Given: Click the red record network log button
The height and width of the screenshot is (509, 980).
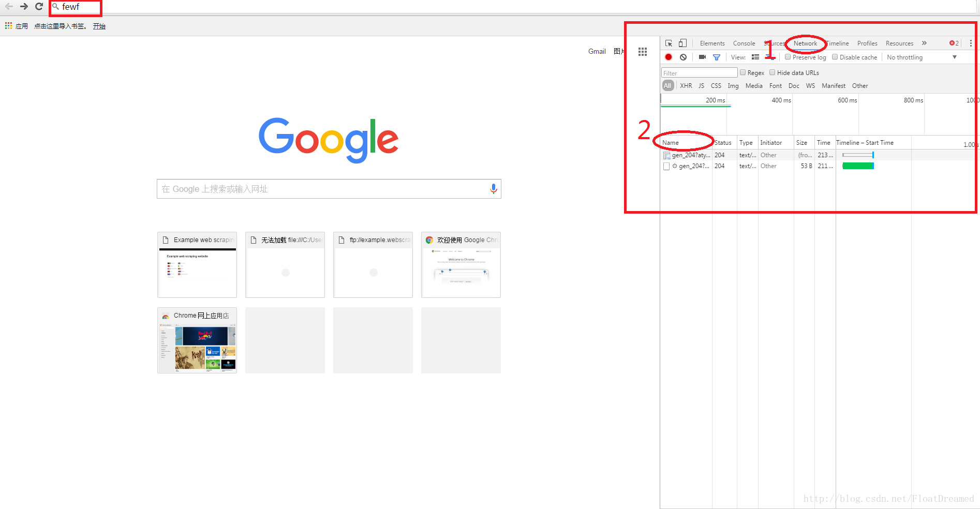Looking at the screenshot, I should click(669, 57).
